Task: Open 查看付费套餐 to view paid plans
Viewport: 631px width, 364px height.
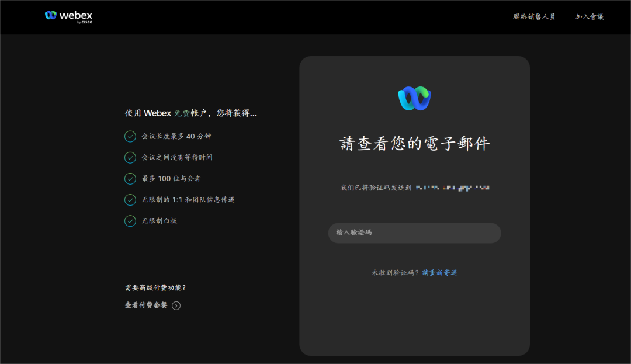Action: tap(148, 305)
